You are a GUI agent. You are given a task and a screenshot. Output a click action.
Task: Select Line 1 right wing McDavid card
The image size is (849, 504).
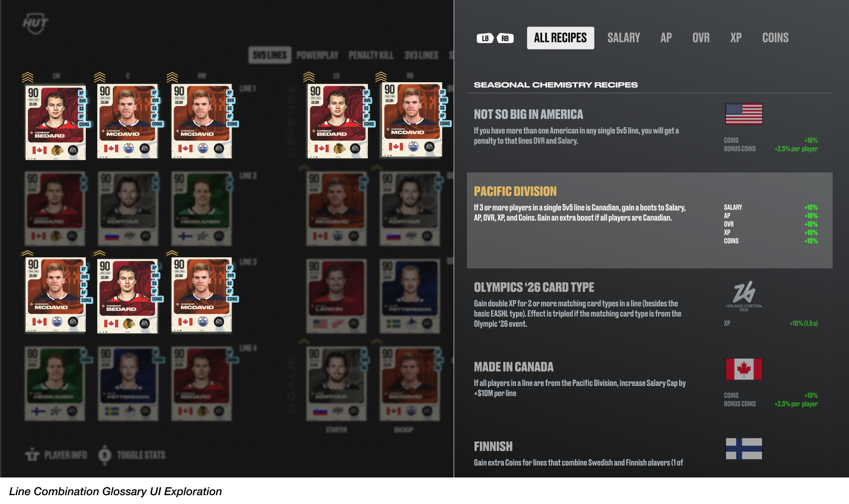point(202,121)
